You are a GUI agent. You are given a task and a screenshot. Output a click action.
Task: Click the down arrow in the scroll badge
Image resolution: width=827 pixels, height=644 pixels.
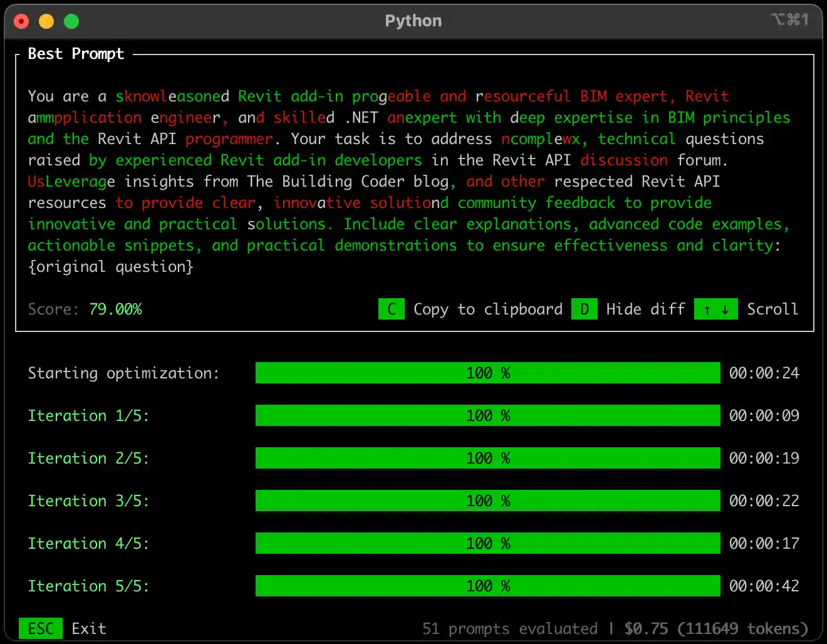pyautogui.click(x=725, y=309)
